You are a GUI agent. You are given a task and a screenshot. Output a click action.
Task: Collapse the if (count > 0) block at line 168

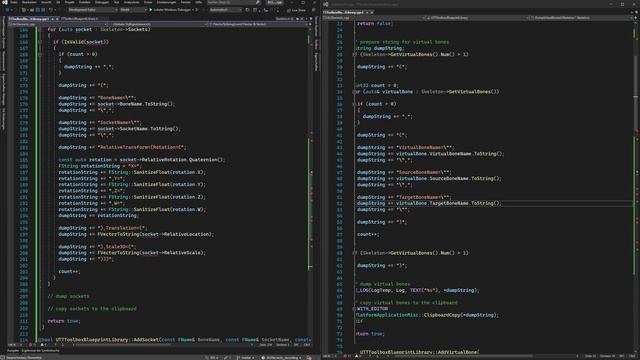40,54
